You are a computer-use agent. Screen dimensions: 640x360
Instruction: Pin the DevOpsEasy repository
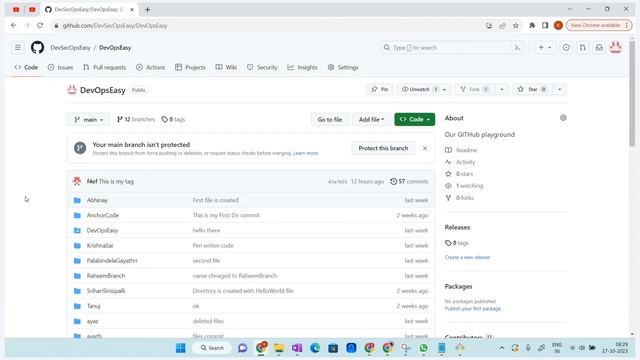(380, 89)
